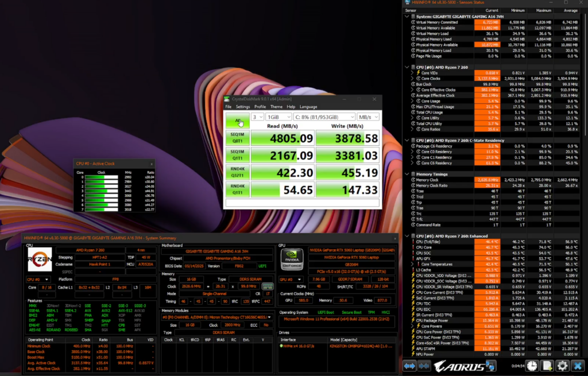This screenshot has width=588, height=376.
Task: Run the RND4K Q32T1 test
Action: 237,172
